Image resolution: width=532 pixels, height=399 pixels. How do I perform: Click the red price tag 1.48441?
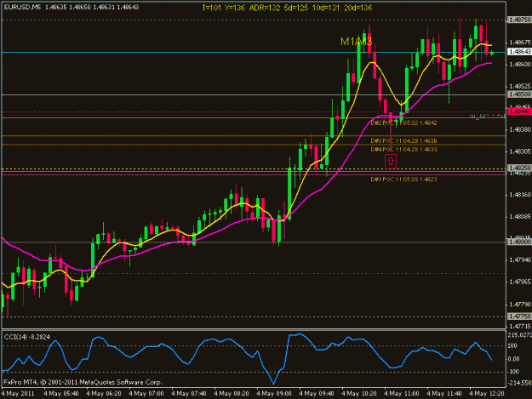point(519,111)
